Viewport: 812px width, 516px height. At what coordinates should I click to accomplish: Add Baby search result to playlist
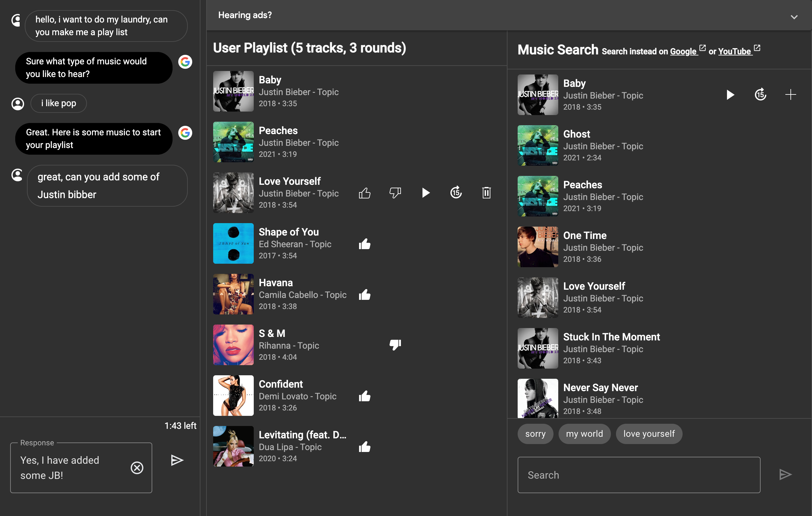(790, 95)
